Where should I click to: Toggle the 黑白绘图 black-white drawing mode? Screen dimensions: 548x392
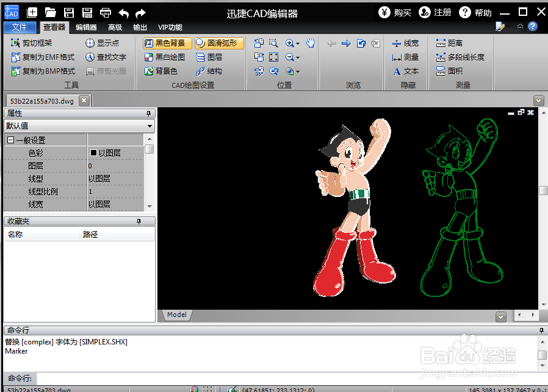point(164,57)
